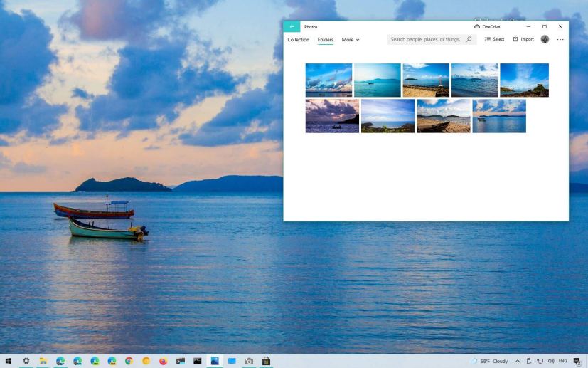
Task: Open the OneDrive cloud link
Action: tap(487, 27)
